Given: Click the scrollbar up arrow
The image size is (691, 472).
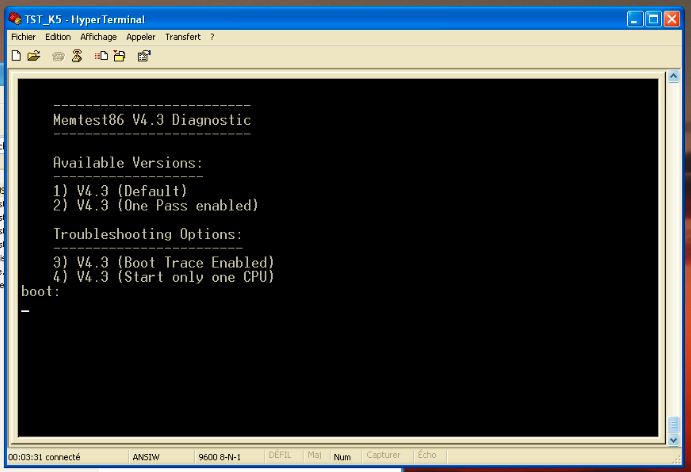Looking at the screenshot, I should pos(673,77).
